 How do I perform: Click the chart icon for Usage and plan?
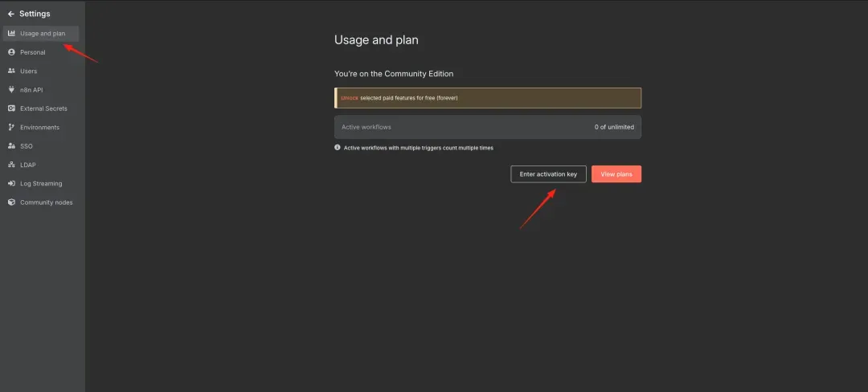tap(11, 34)
